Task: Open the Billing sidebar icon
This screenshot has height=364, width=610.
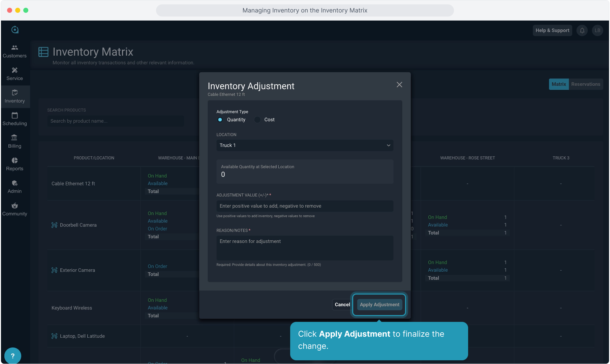Action: point(14,138)
